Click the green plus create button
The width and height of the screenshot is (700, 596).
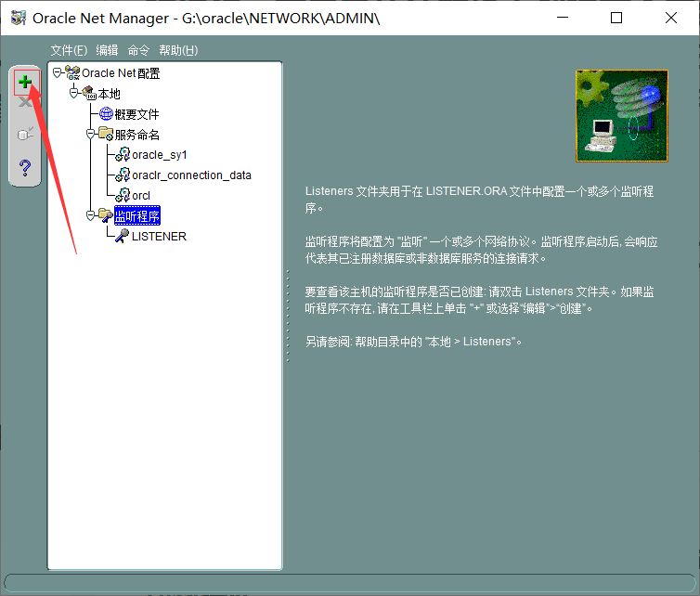pyautogui.click(x=25, y=82)
